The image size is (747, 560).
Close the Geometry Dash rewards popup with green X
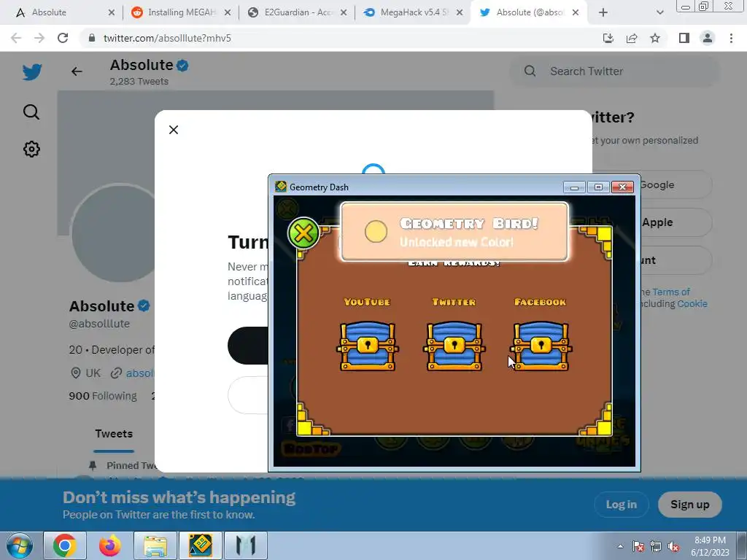pos(303,233)
